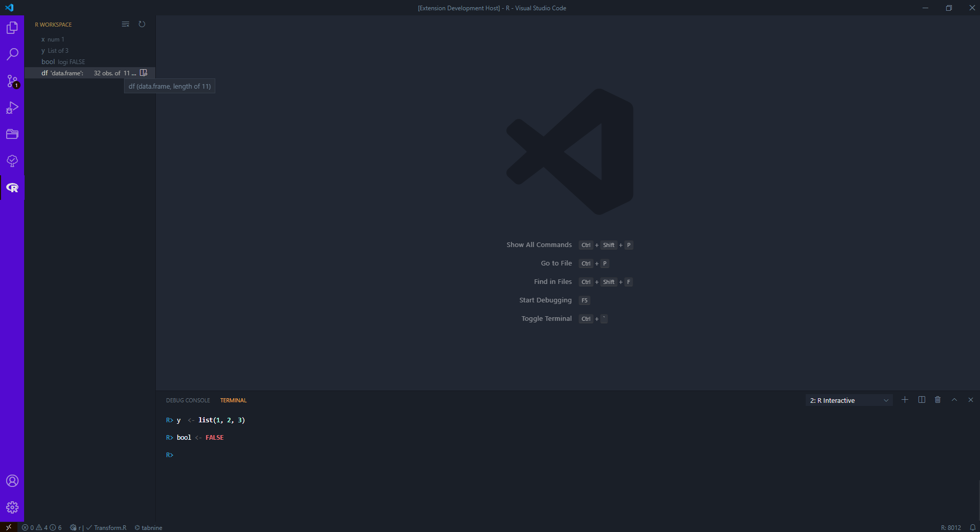This screenshot has width=980, height=532.
Task: Open the tree-shaped icon in activity bar
Action: coord(12,161)
